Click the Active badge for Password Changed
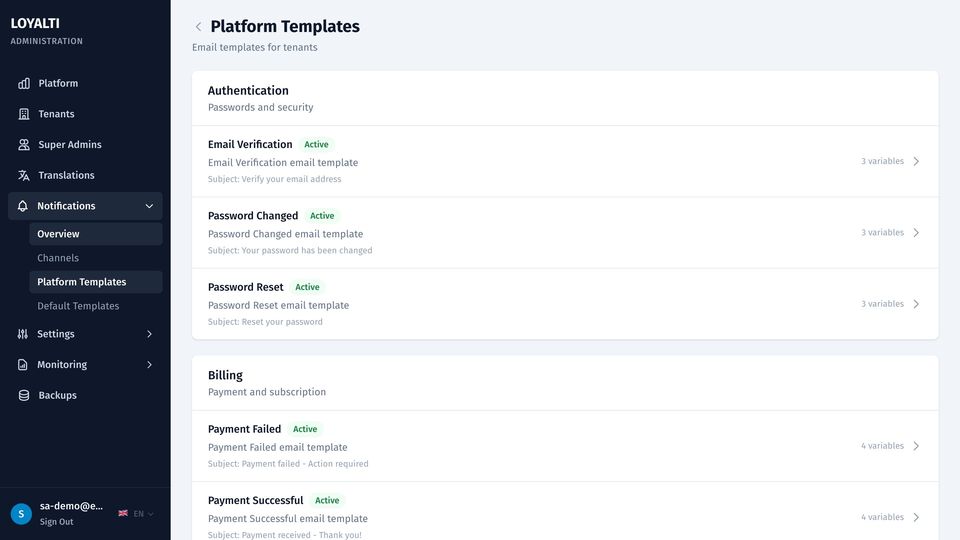 pos(322,216)
